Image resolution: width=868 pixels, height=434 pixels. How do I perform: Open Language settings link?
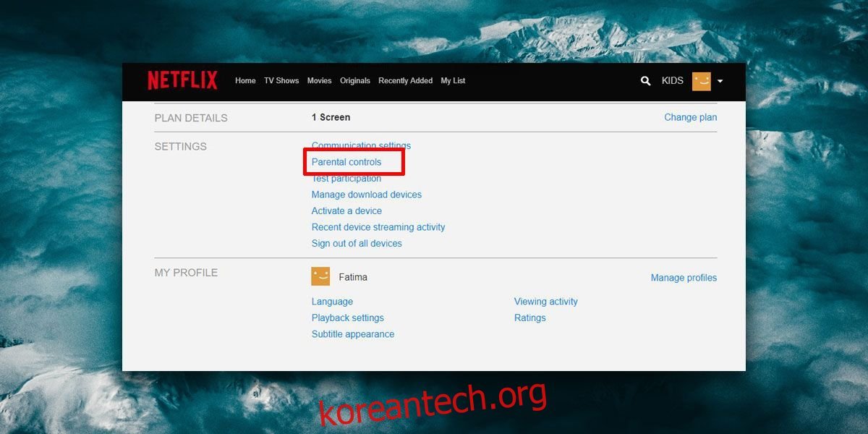(x=332, y=302)
